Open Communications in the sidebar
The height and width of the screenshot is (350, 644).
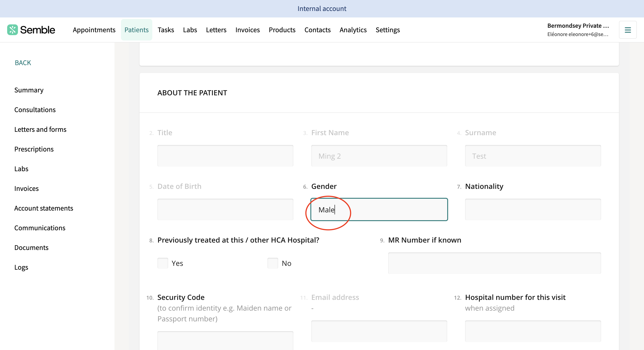click(x=40, y=228)
